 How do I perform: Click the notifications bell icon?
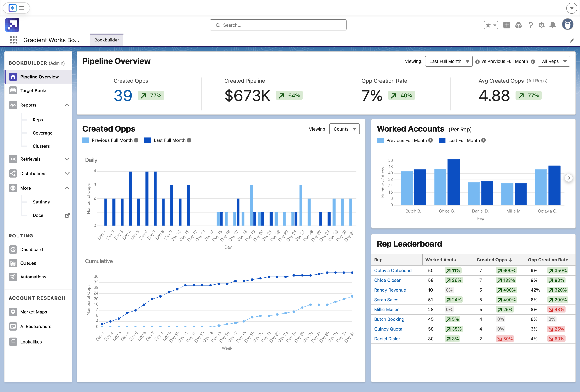(553, 25)
